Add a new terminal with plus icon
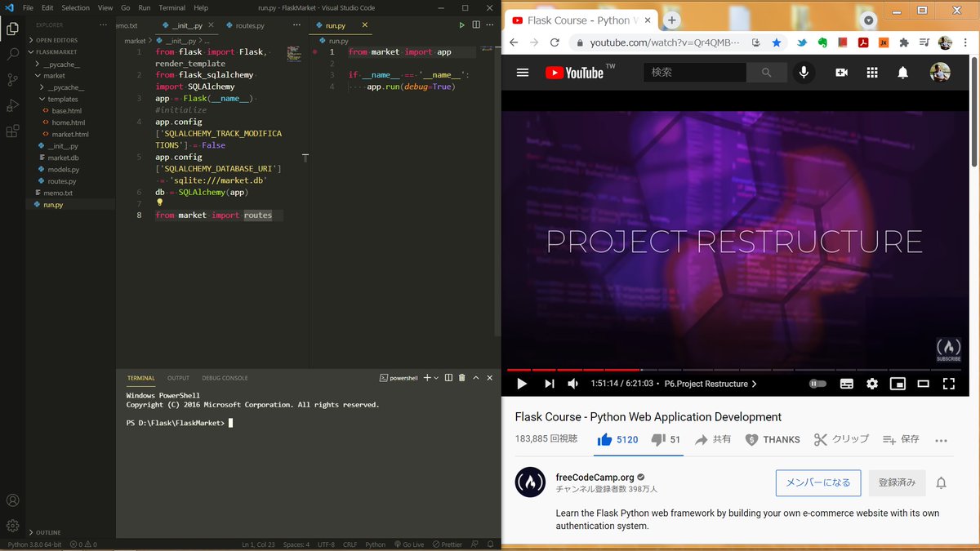Viewport: 980px width, 551px height. coord(426,378)
